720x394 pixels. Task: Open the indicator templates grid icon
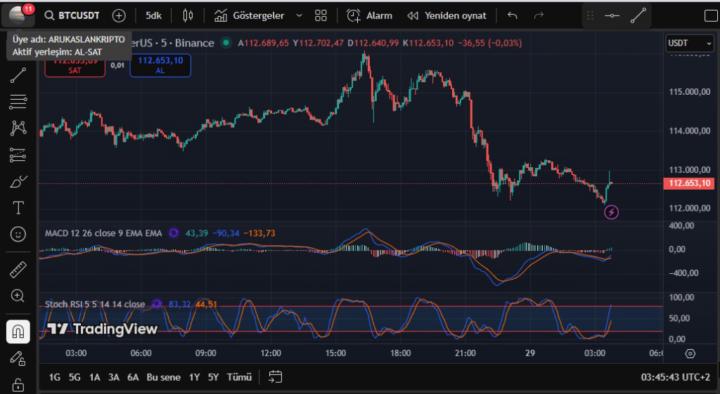pyautogui.click(x=321, y=16)
